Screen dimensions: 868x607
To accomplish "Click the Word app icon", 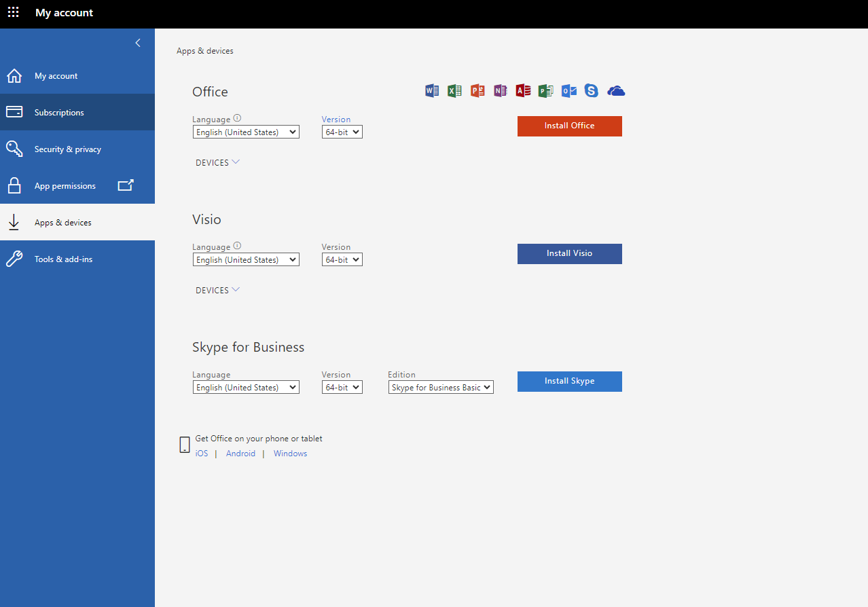I will click(x=432, y=90).
